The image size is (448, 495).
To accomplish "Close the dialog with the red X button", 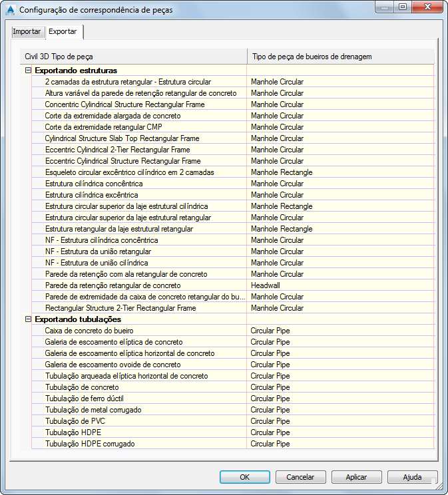I will tap(427, 7).
